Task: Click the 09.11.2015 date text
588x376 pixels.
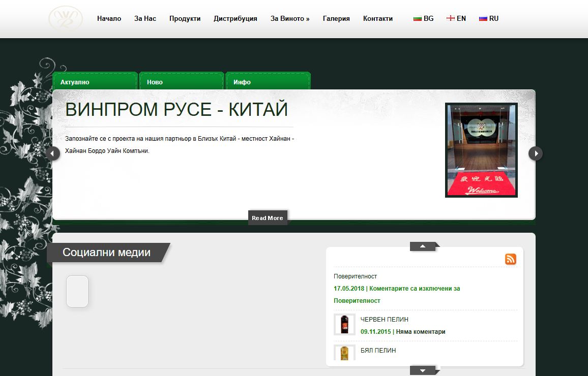Action: [375, 332]
